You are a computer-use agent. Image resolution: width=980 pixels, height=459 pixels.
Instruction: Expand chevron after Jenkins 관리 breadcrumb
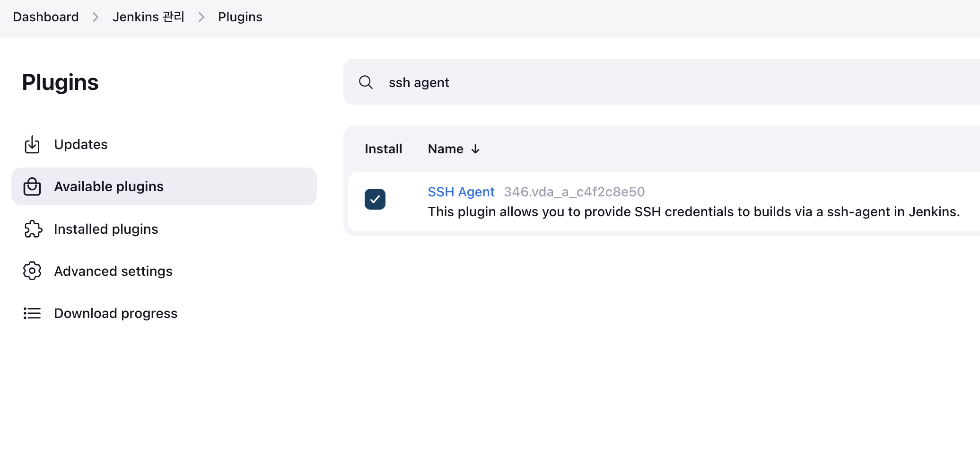tap(201, 17)
